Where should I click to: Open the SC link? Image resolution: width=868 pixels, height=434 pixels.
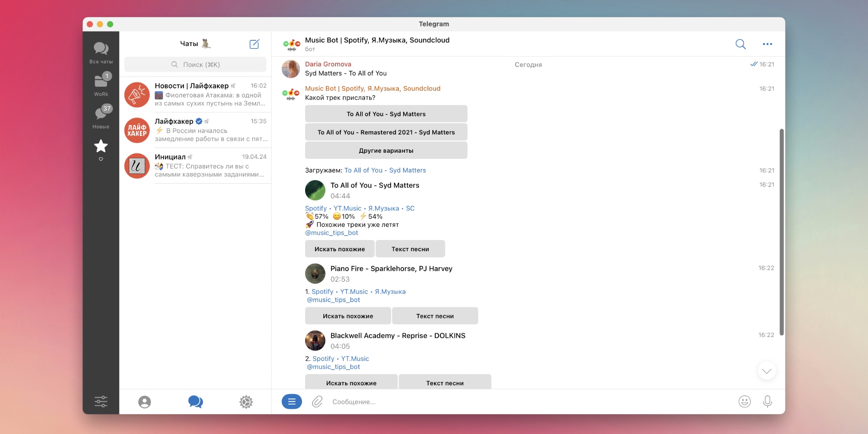click(410, 208)
